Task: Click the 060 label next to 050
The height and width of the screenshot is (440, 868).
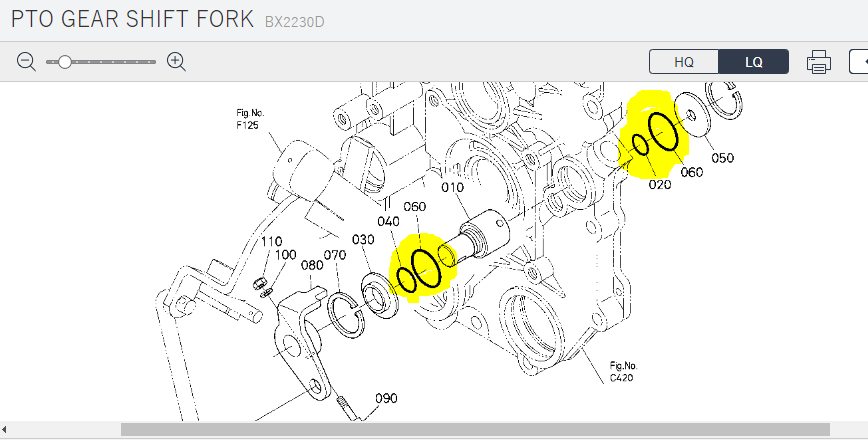Action: click(x=691, y=172)
